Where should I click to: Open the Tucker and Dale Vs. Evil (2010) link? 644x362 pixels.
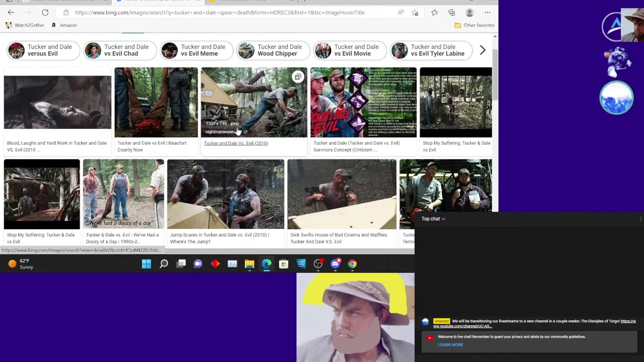click(x=236, y=143)
